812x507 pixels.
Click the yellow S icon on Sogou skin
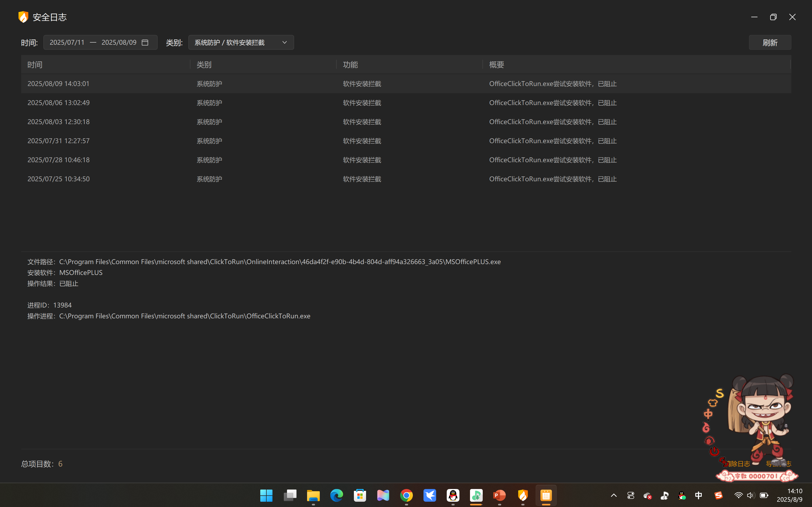(x=719, y=393)
